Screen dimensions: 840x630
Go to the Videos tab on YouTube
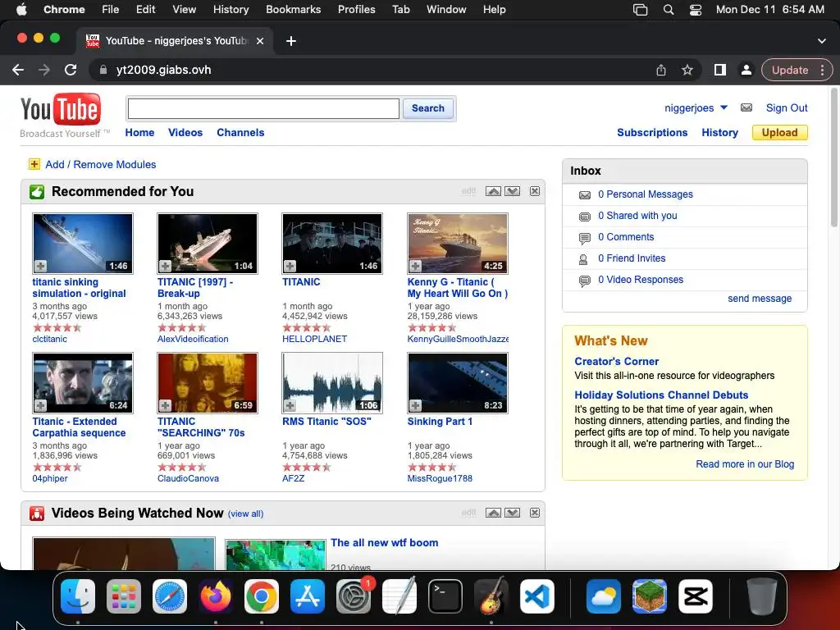tap(185, 132)
